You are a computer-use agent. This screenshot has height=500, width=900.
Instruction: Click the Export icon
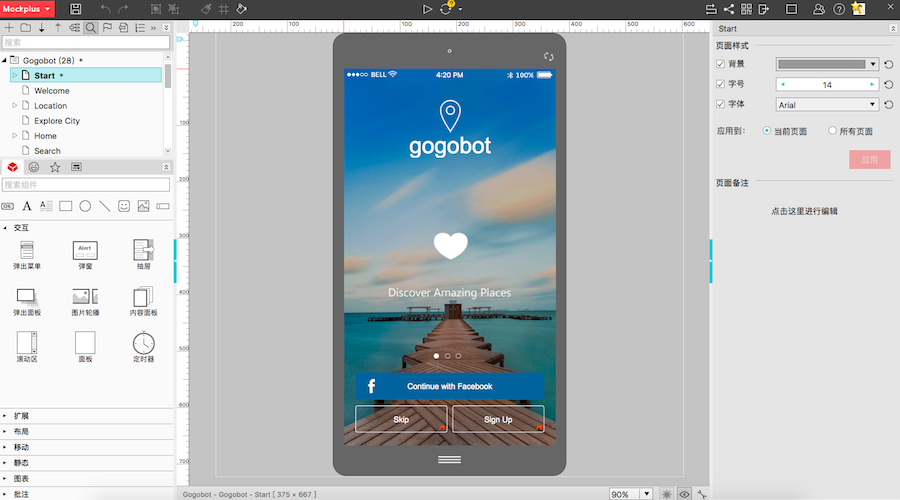[x=763, y=9]
